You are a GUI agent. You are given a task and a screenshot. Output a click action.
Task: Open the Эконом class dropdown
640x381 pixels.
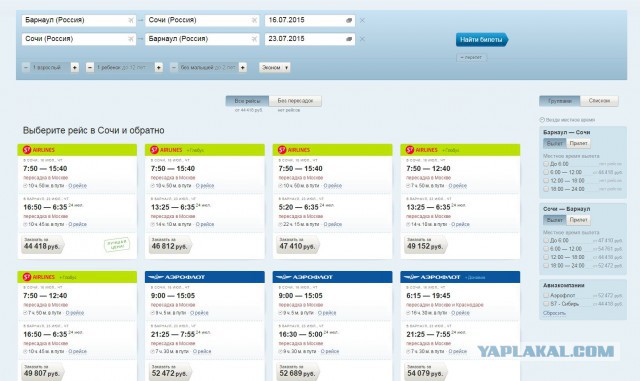[x=275, y=67]
